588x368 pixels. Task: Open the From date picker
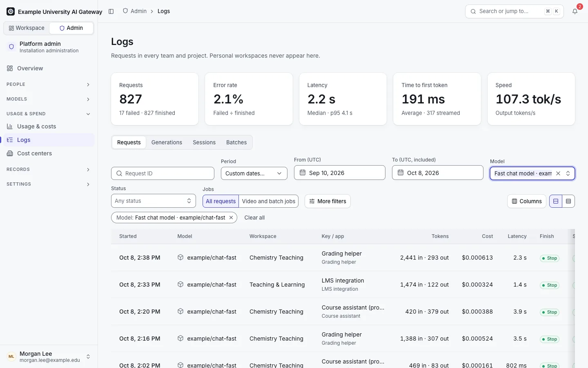[x=340, y=173]
